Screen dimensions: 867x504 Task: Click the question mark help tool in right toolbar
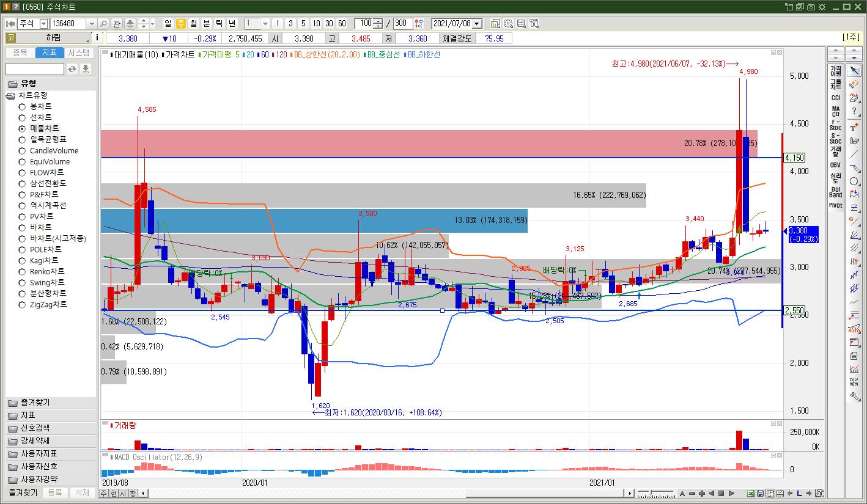point(854,111)
